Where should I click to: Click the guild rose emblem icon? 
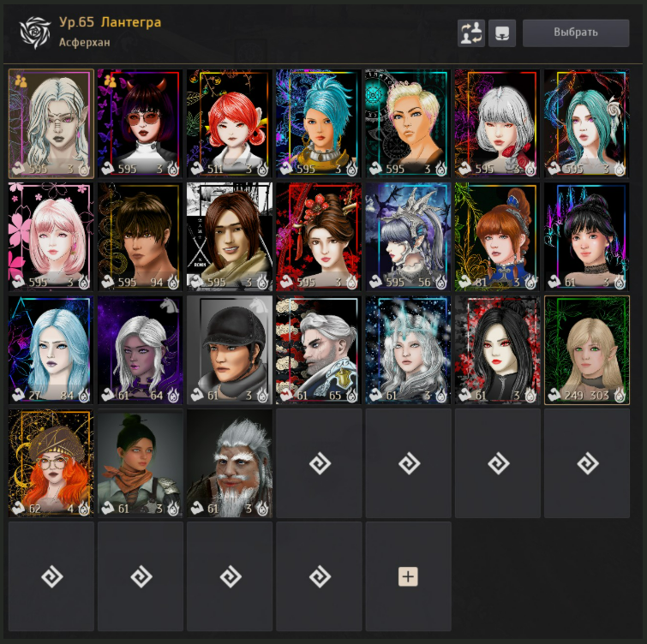[x=35, y=33]
